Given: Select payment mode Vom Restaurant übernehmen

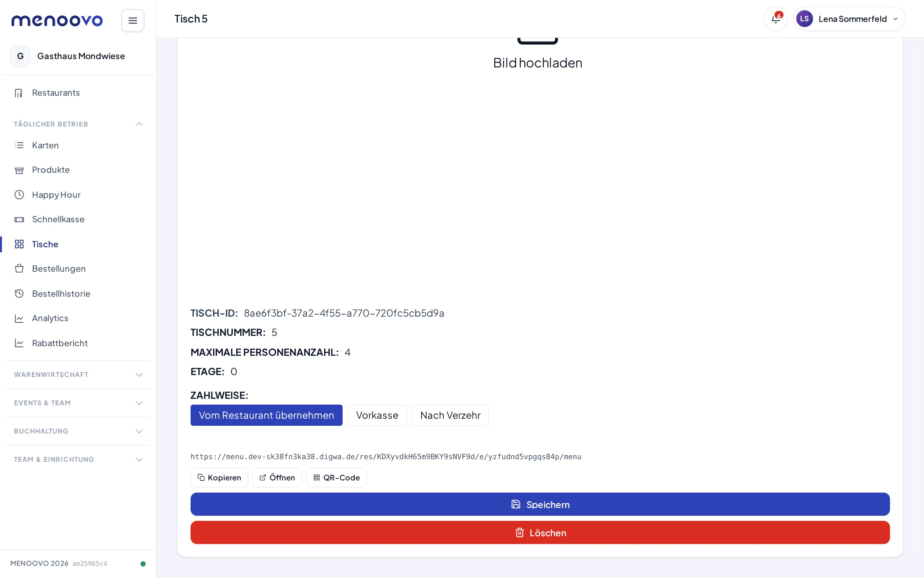Looking at the screenshot, I should [266, 415].
